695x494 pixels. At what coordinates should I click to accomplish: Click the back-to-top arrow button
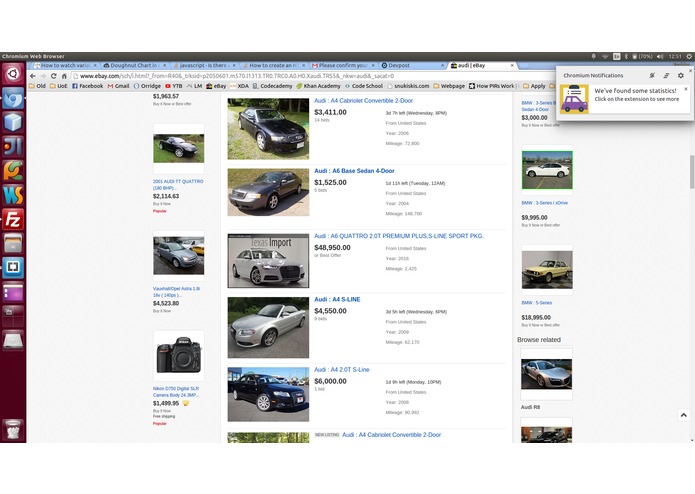pos(683,415)
